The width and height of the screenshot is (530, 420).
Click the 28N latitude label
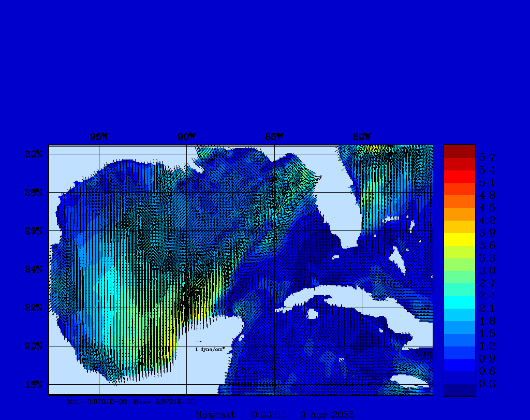click(x=34, y=193)
